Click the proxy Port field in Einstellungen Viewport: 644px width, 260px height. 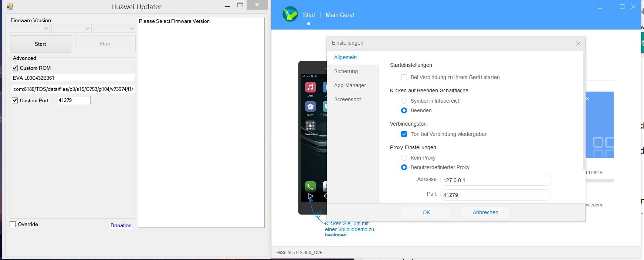495,195
